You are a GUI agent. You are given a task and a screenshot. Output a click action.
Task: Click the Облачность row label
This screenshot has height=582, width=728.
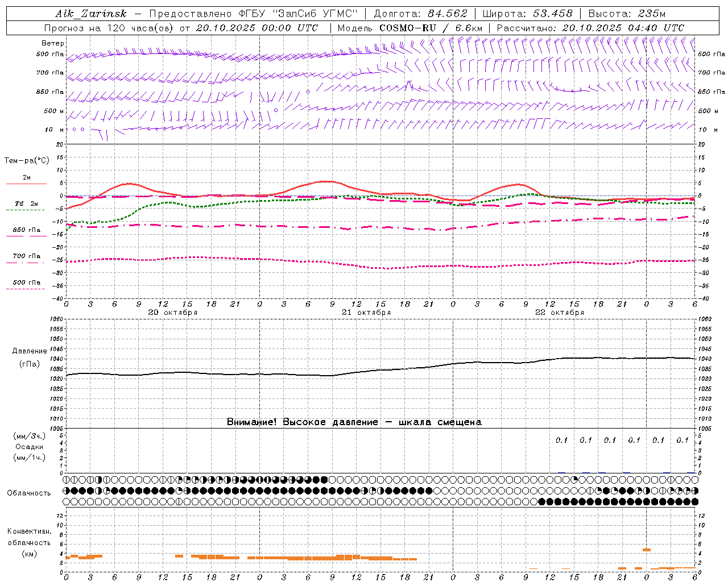click(29, 493)
